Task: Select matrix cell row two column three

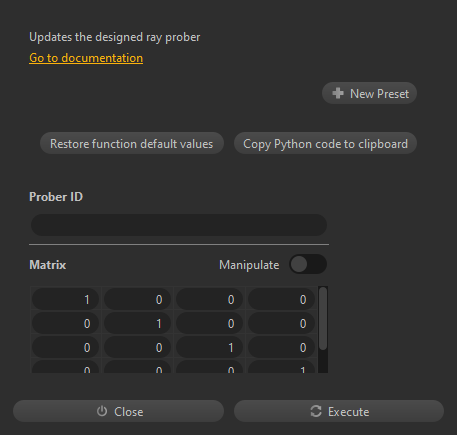Action: [209, 323]
